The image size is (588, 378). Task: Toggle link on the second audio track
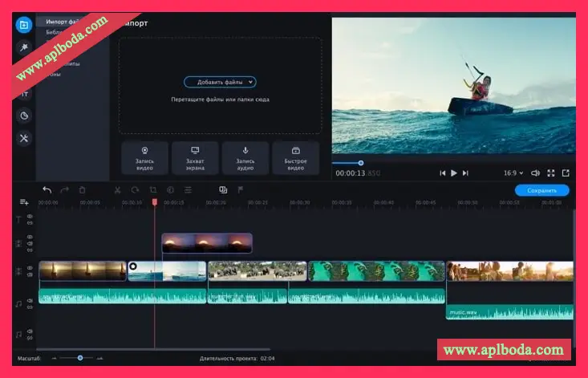[x=30, y=338]
